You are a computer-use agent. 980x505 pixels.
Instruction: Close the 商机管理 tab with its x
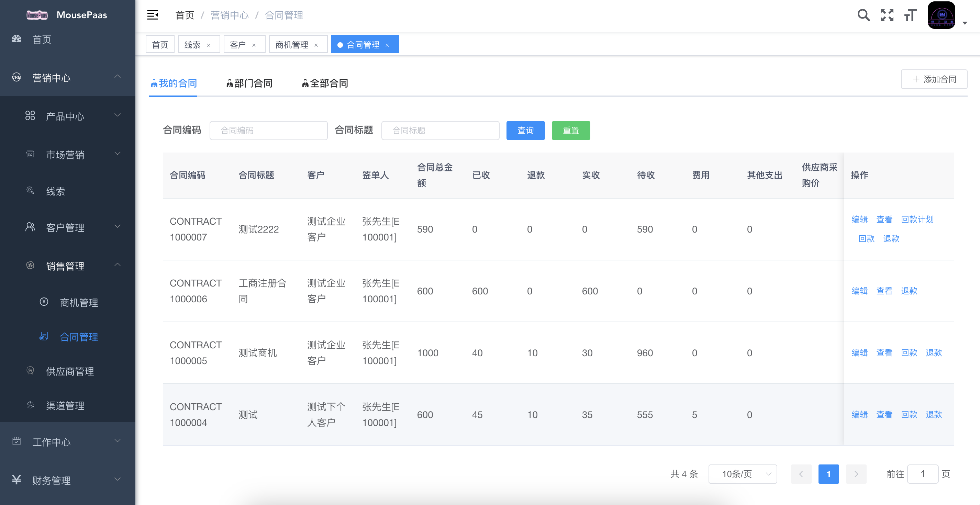(316, 45)
